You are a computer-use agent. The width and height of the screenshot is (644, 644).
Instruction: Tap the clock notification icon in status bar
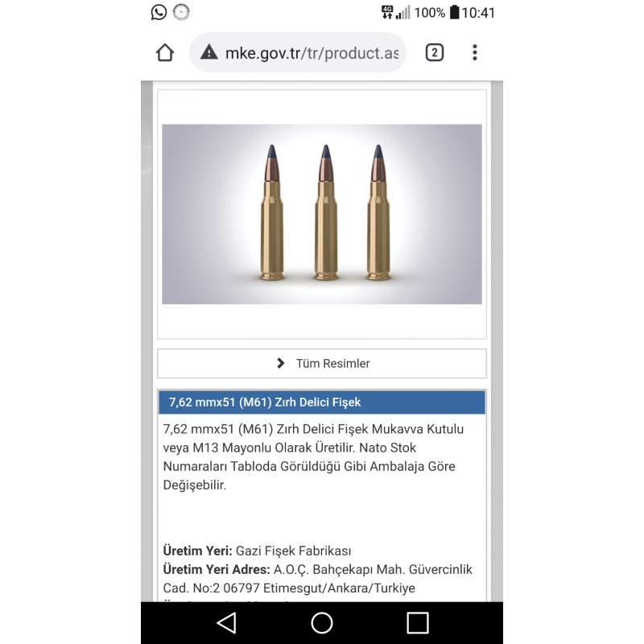coord(181,12)
